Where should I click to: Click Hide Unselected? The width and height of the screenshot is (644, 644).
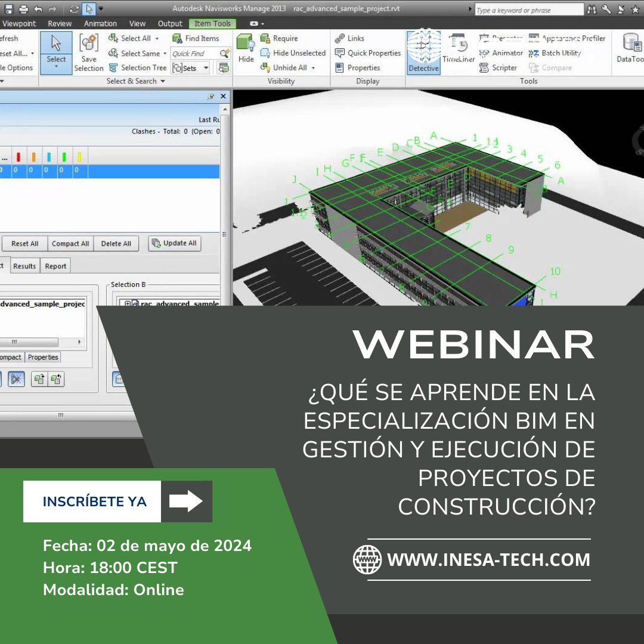pyautogui.click(x=293, y=53)
